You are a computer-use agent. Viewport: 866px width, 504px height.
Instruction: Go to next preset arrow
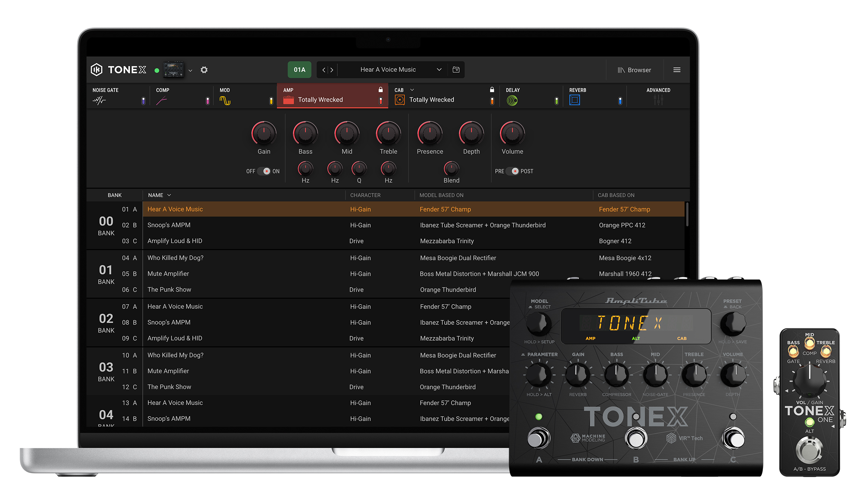(x=332, y=70)
